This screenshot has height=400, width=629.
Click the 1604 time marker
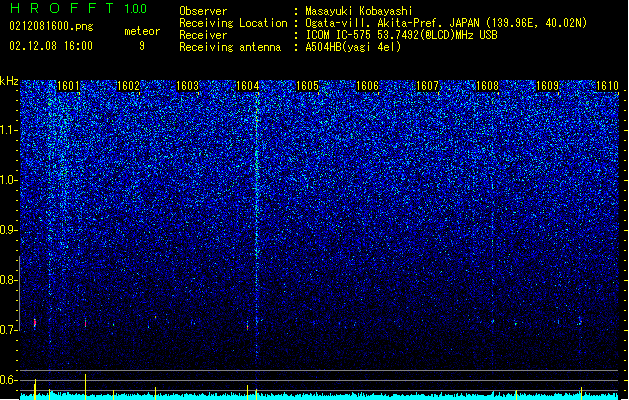[248, 86]
